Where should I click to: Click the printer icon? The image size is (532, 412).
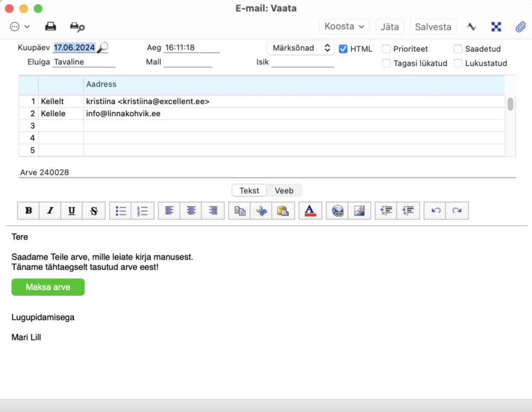click(51, 27)
